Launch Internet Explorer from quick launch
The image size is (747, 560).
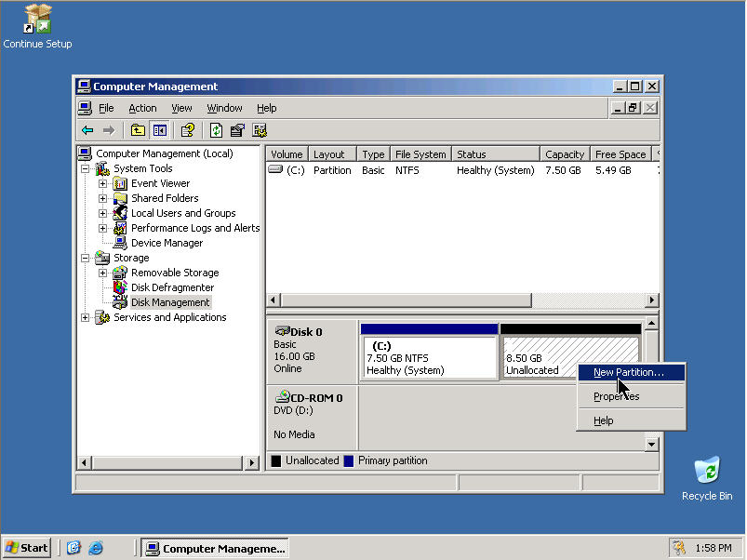[x=95, y=548]
